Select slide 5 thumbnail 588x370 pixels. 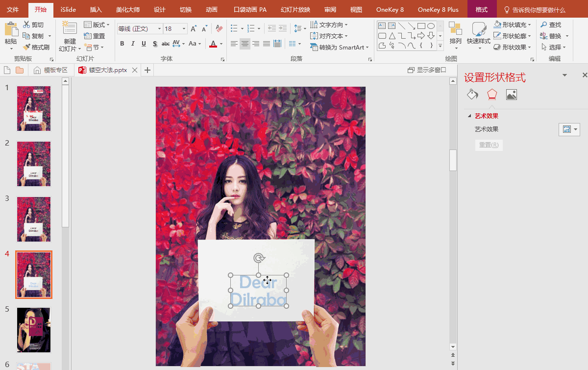click(34, 330)
